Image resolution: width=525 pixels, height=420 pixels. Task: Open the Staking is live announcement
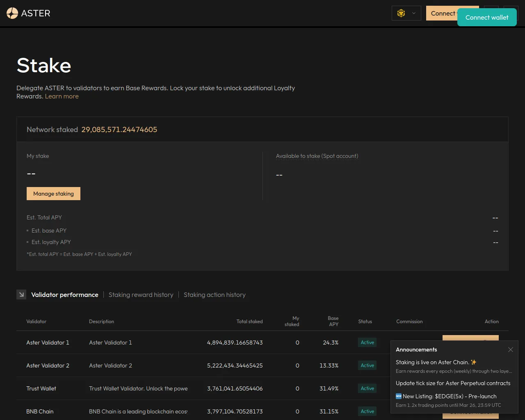tap(432, 362)
